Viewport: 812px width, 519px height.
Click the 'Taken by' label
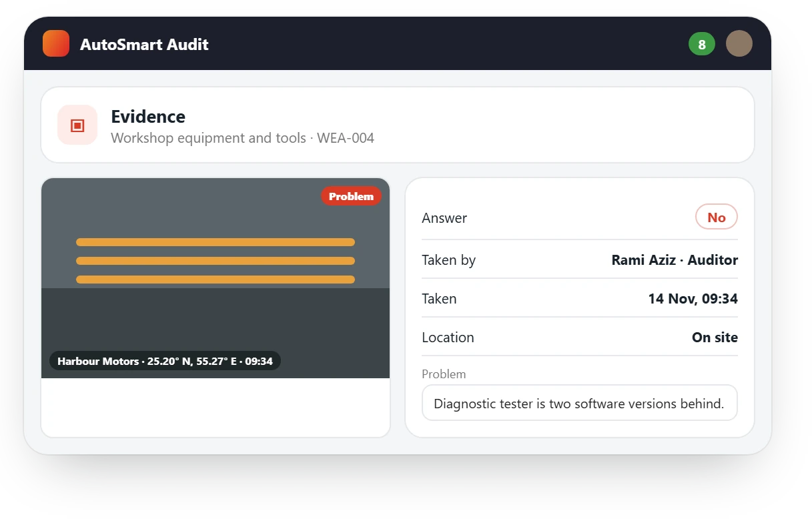click(448, 260)
